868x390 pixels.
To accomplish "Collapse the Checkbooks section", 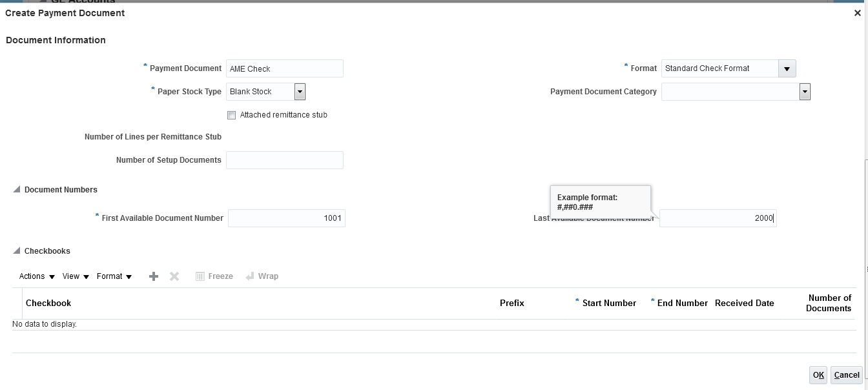I will click(x=17, y=251).
